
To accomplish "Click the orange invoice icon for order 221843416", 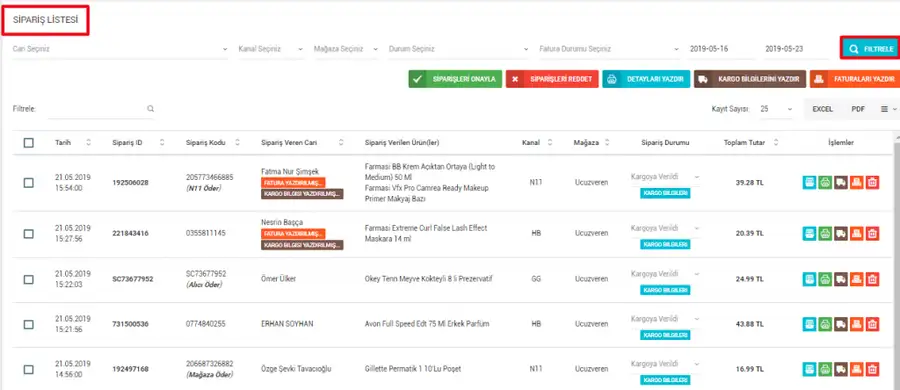I will [x=856, y=233].
